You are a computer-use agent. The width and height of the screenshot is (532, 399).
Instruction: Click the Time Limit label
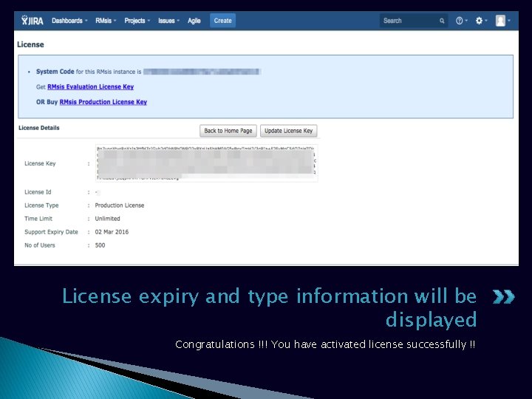[x=38, y=219]
